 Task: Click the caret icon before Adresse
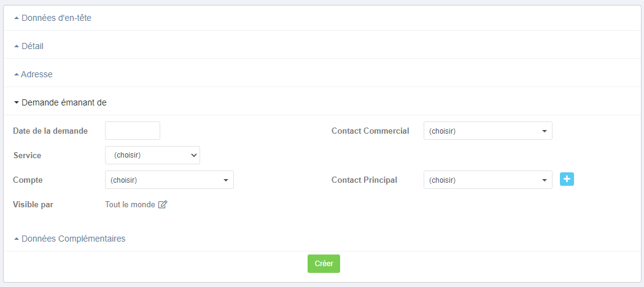click(17, 75)
